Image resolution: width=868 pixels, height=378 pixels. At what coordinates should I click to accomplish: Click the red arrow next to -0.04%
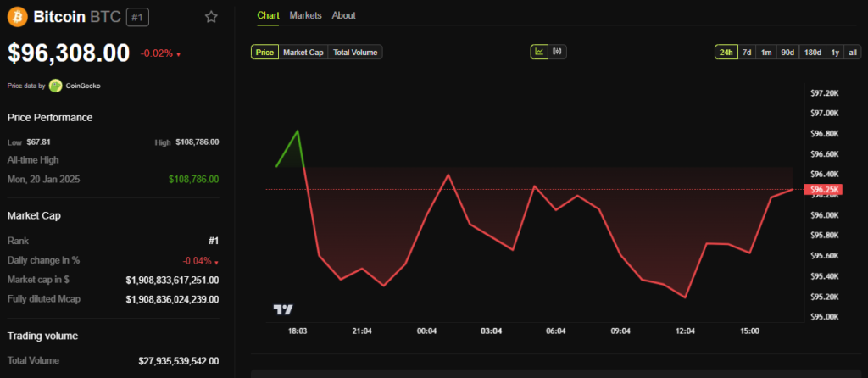(216, 263)
